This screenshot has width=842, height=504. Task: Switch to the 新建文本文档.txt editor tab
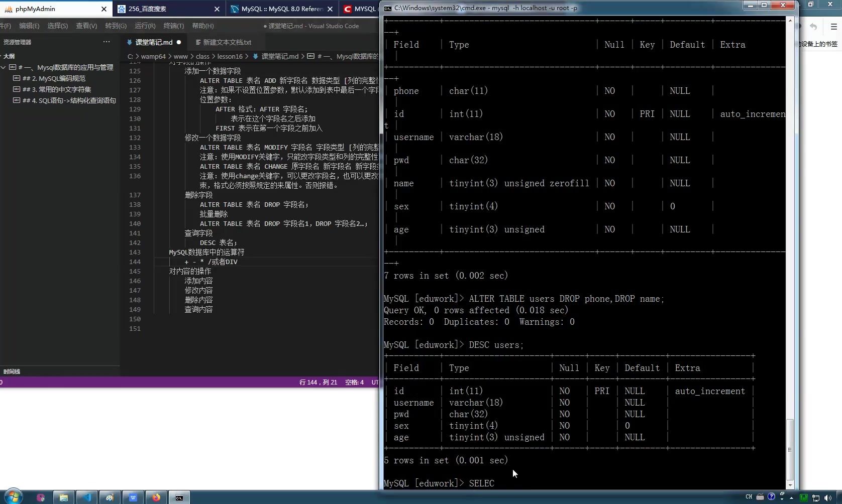227,42
